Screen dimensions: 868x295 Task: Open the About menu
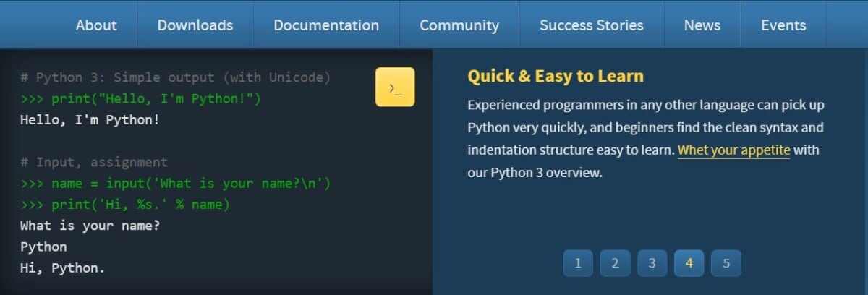point(96,25)
